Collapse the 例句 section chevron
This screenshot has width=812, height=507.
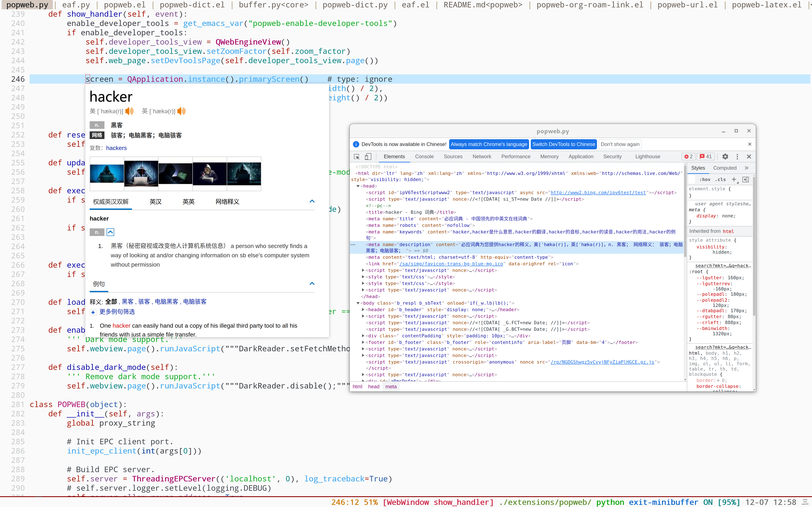tap(312, 284)
